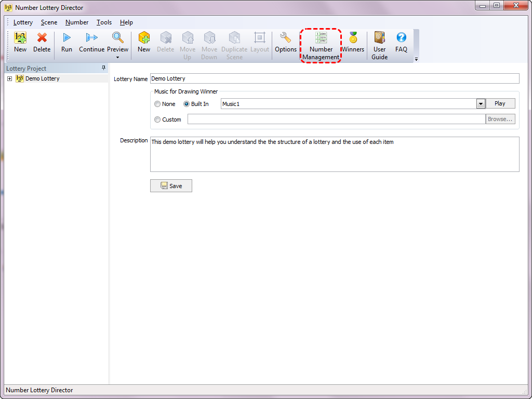532x399 pixels.
Task: Click the red Delete lottery icon
Action: tap(42, 38)
